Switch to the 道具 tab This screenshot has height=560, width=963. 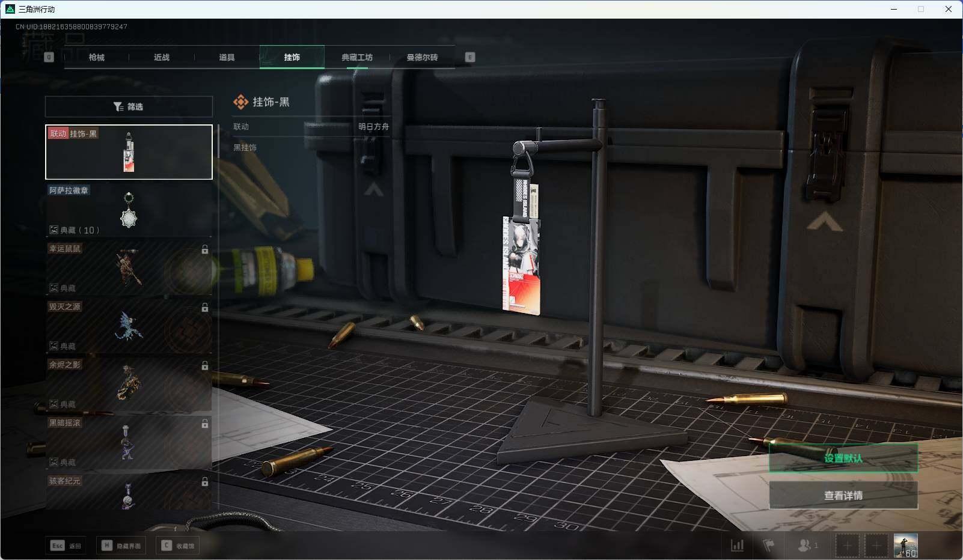click(x=227, y=57)
